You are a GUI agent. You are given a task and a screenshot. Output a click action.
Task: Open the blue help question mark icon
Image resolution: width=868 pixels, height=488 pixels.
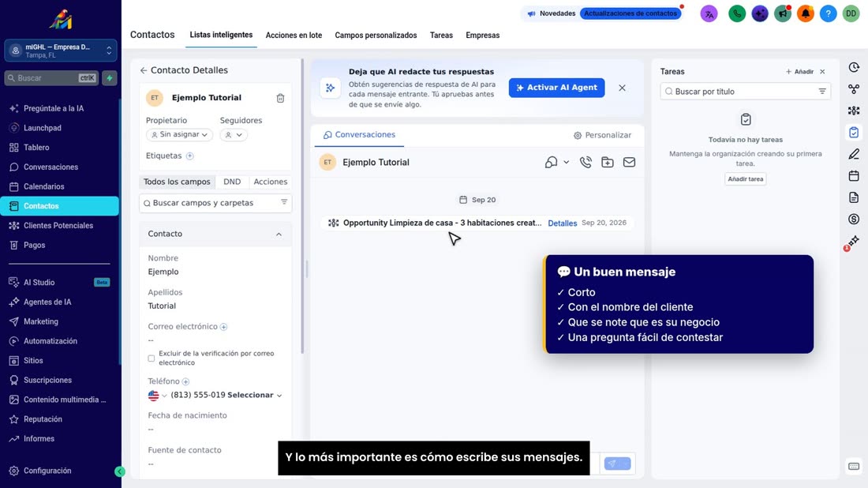(x=828, y=13)
